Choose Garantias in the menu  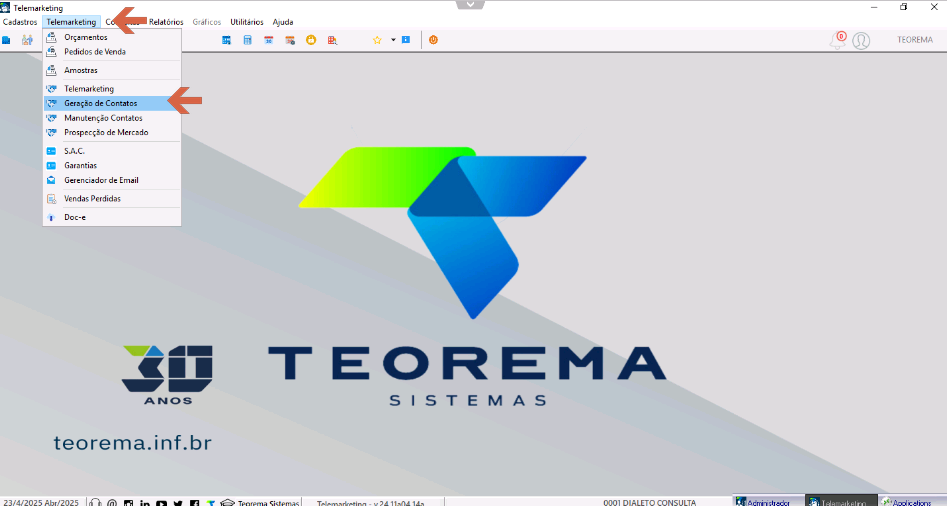tap(112, 165)
